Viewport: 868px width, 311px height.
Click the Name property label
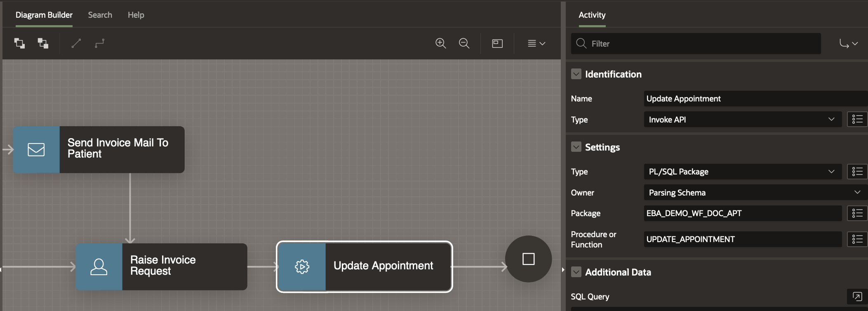[x=581, y=99]
